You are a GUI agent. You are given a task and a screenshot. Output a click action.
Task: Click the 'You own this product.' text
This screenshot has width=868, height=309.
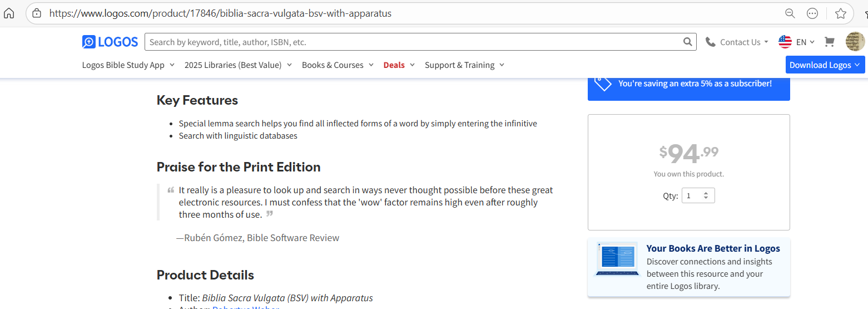pyautogui.click(x=688, y=174)
